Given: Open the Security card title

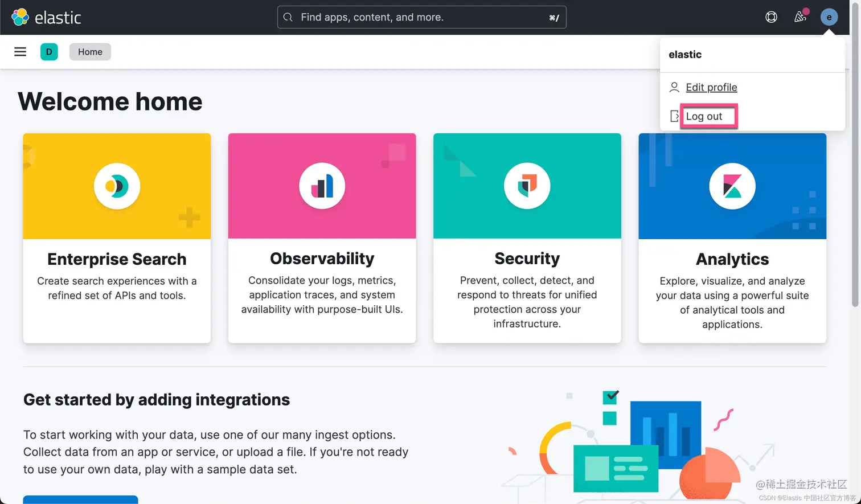Looking at the screenshot, I should 527,259.
